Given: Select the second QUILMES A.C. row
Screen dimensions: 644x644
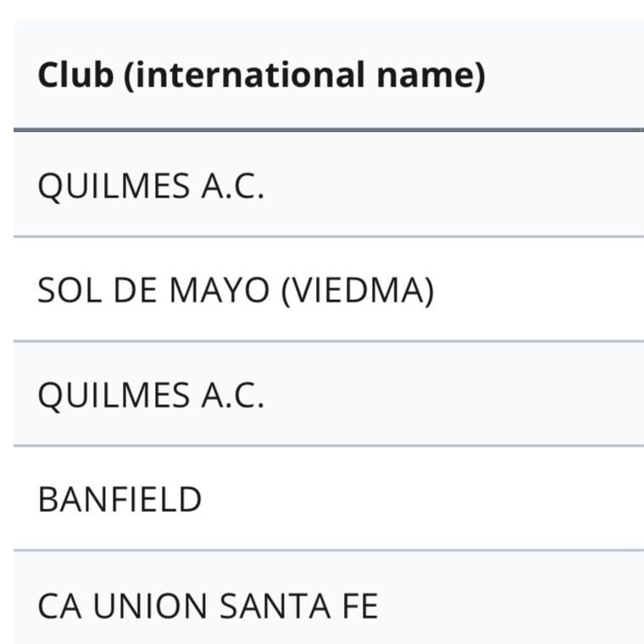Looking at the screenshot, I should (151, 395).
